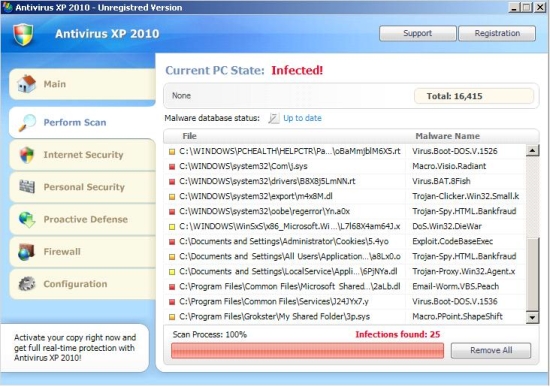This screenshot has width=550, height=387.
Task: Click the File column header
Action: (x=189, y=136)
